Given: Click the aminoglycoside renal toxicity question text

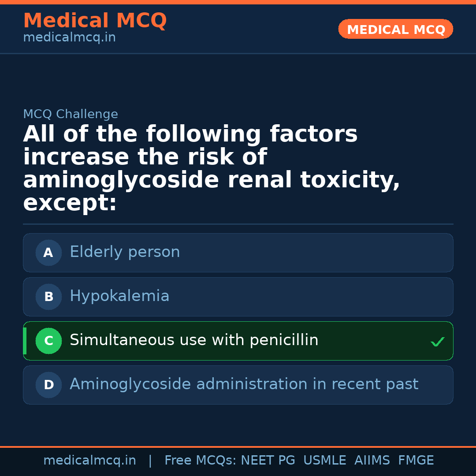Looking at the screenshot, I should 211,169.
